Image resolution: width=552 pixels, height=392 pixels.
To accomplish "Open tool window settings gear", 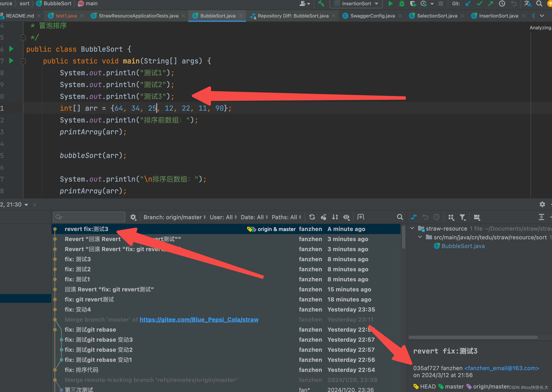I will tap(542, 204).
